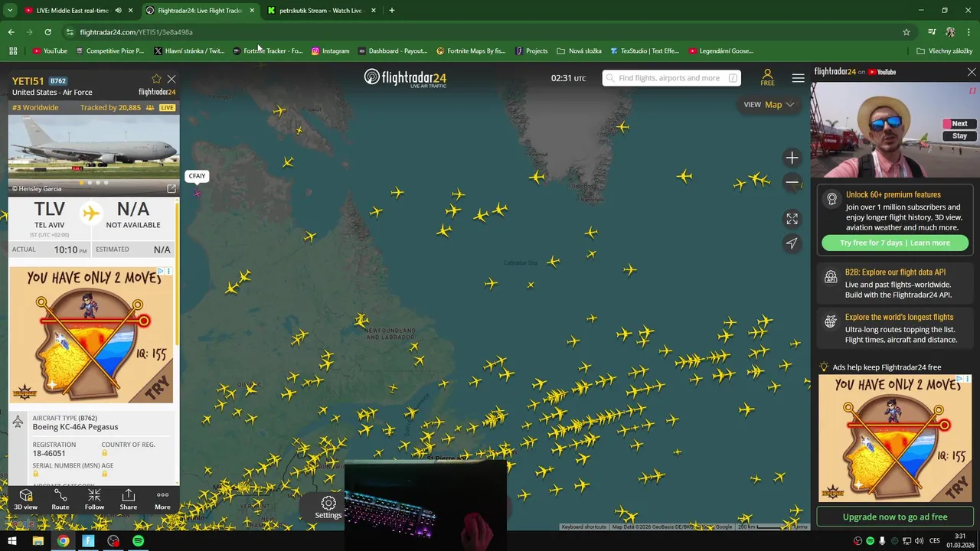Click the TLV origin airport code

[x=50, y=209]
